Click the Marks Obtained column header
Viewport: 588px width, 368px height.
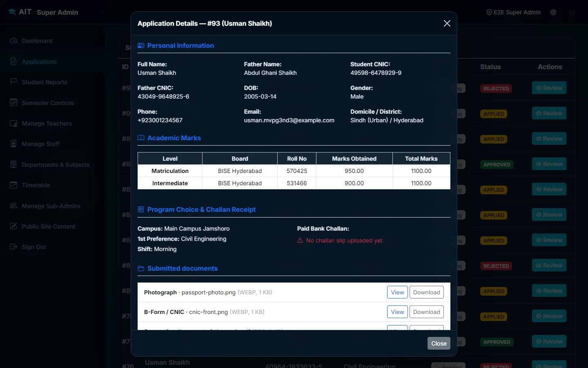coord(354,159)
